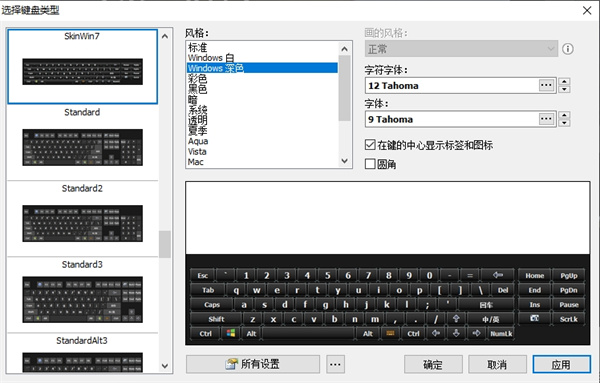
Task: Increase the 12 Tahoma font size
Action: tap(564, 81)
